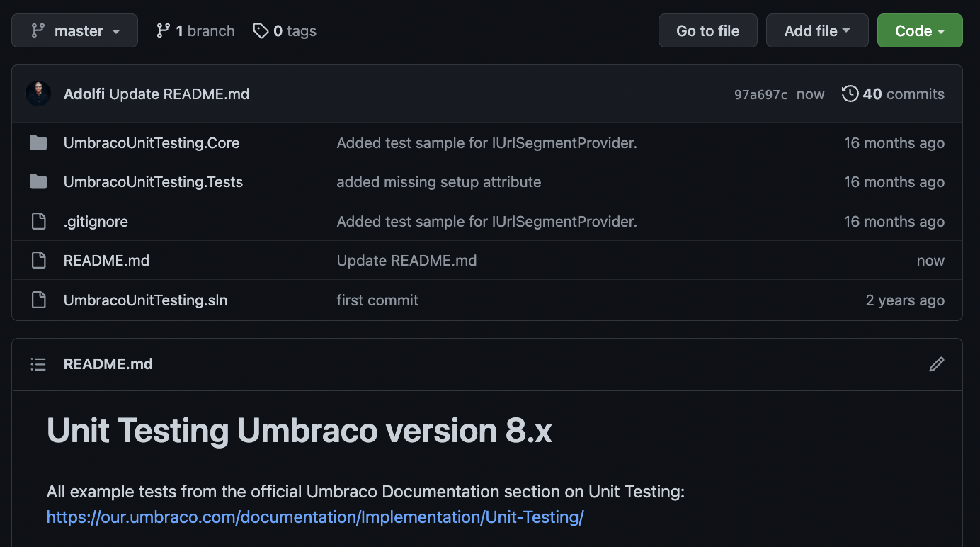Image resolution: width=980 pixels, height=547 pixels.
Task: Expand the Add file dropdown
Action: coord(817,31)
